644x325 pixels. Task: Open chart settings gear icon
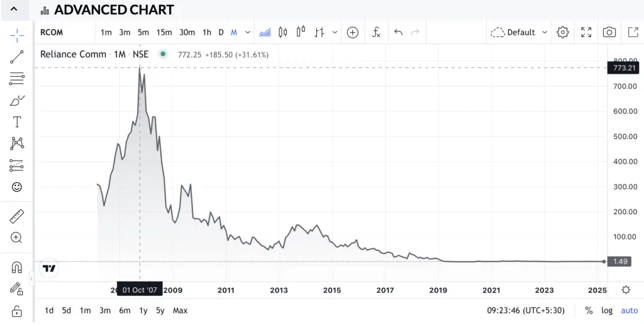pos(563,32)
